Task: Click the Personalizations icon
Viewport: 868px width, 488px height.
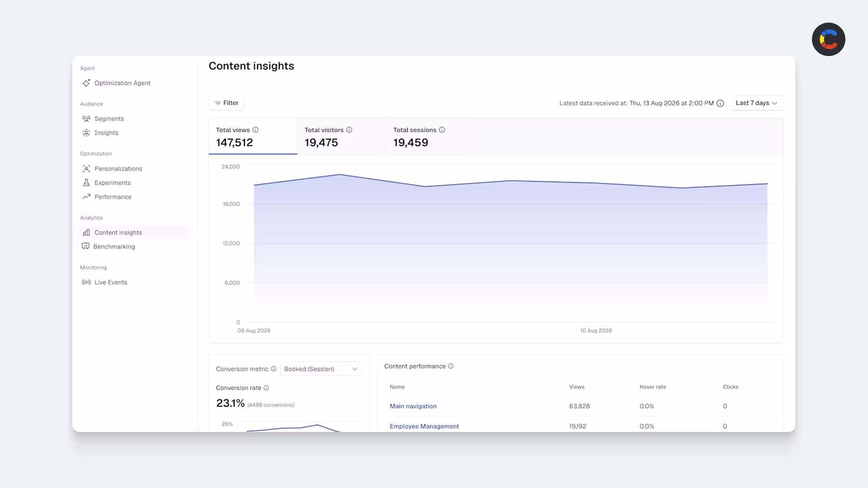Action: [86, 169]
